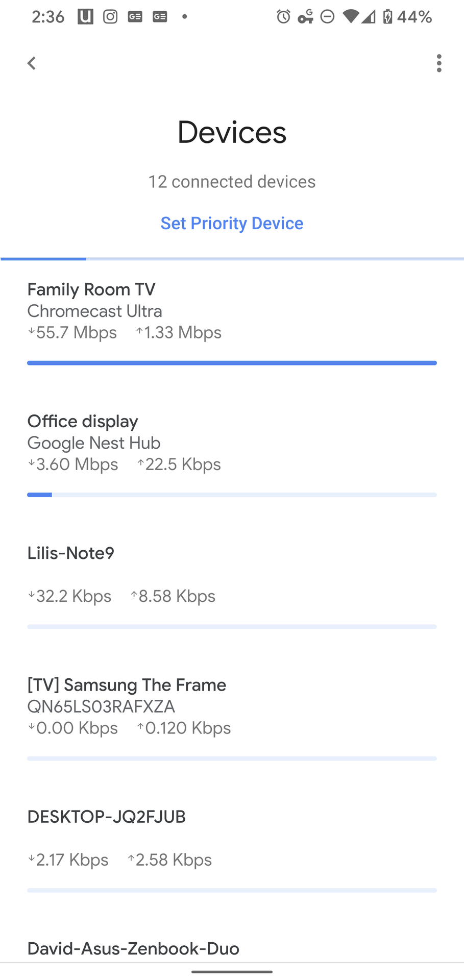The width and height of the screenshot is (464, 980).
Task: Open DESKTOP-JQ2FJUB device entry
Action: point(106,817)
